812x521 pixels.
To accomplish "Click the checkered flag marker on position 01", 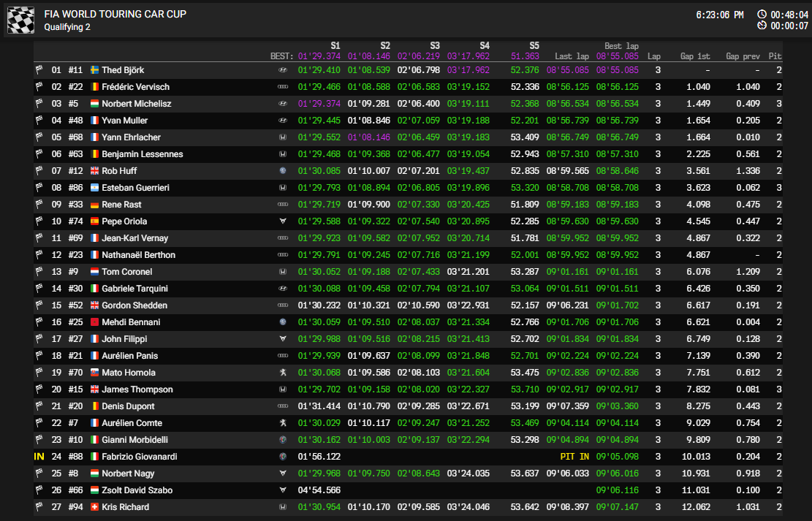I will tap(39, 71).
